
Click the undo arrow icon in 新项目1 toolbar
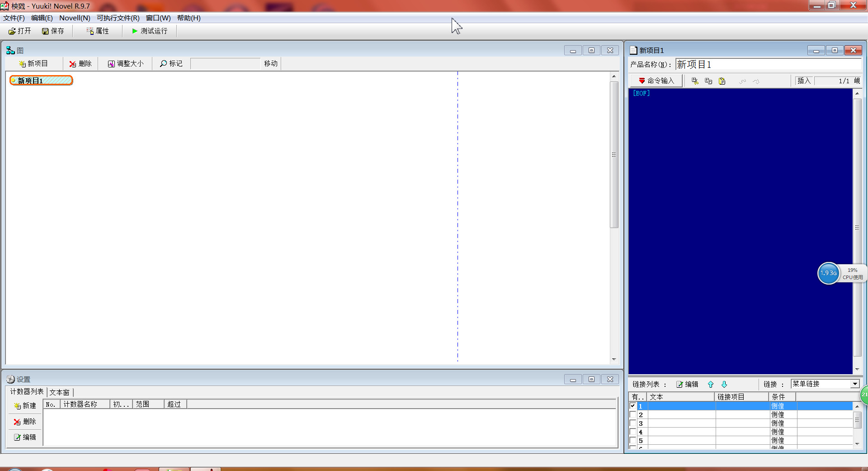(742, 81)
